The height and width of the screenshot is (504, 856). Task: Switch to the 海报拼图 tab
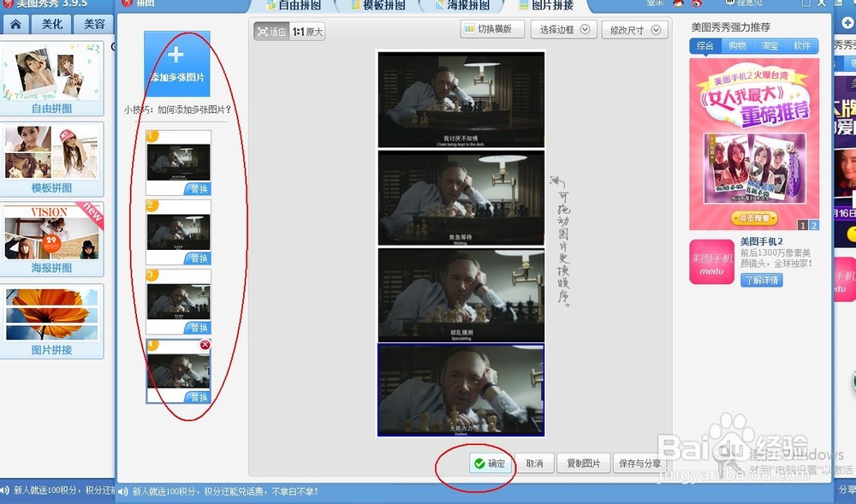[x=462, y=5]
